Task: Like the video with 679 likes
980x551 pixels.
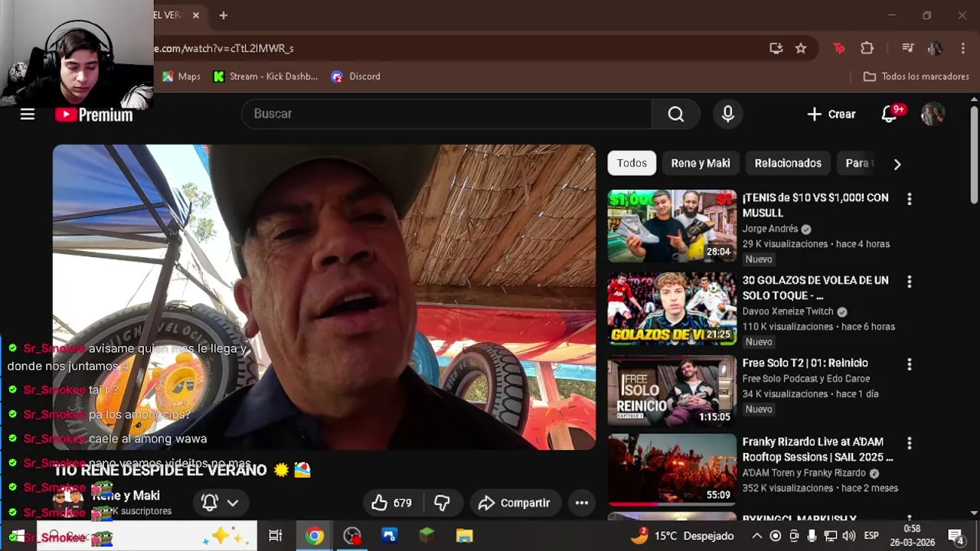Action: coord(391,503)
